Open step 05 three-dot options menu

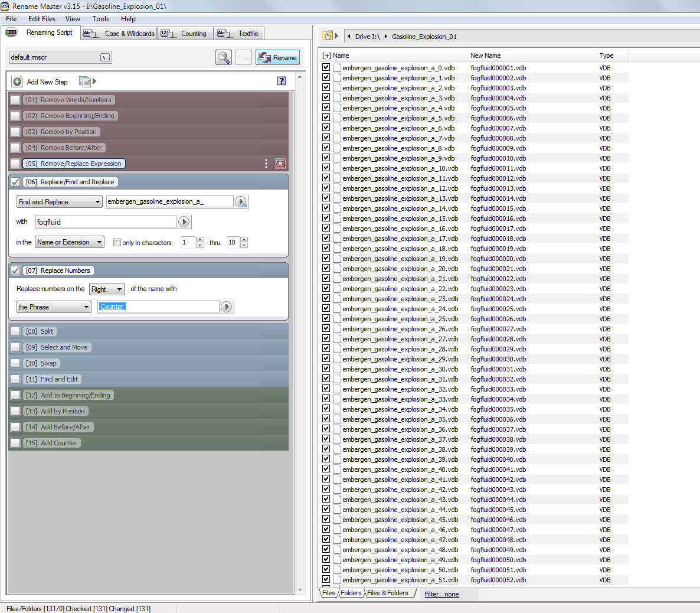(x=266, y=164)
